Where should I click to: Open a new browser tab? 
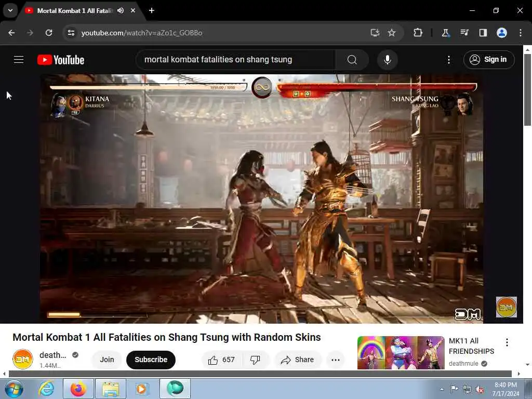(x=152, y=10)
